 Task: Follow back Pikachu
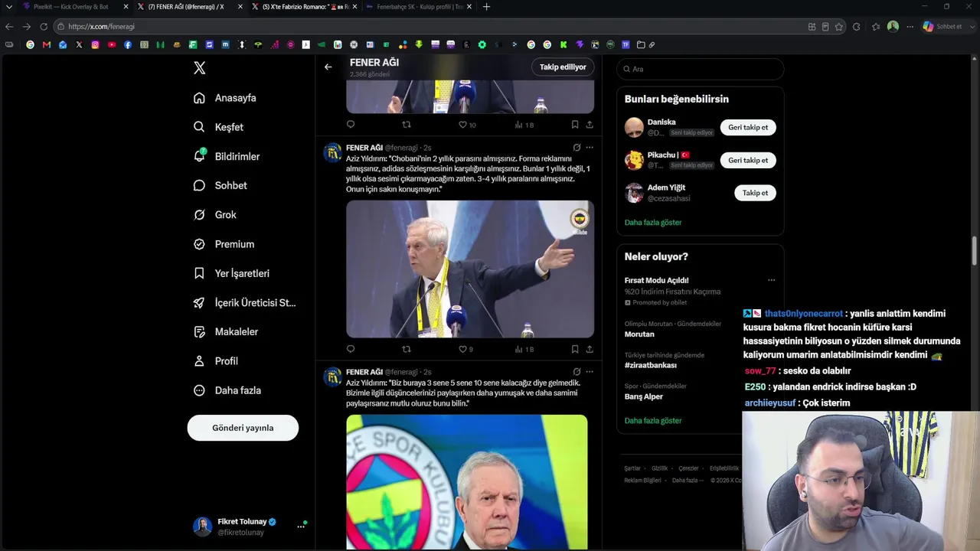(748, 161)
